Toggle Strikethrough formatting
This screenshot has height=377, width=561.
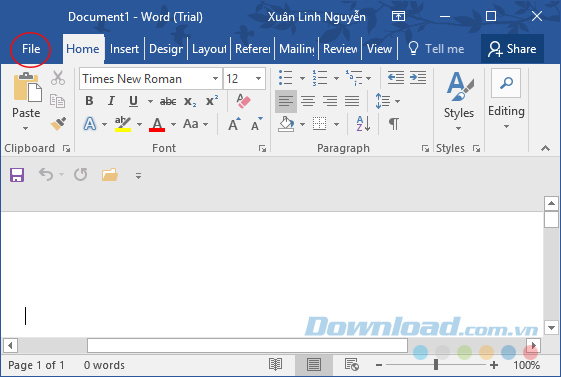point(168,102)
